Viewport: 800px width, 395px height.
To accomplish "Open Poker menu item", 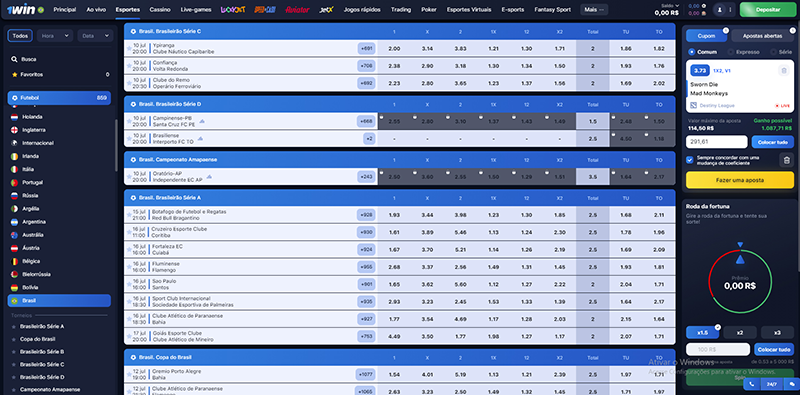I will pos(429,10).
